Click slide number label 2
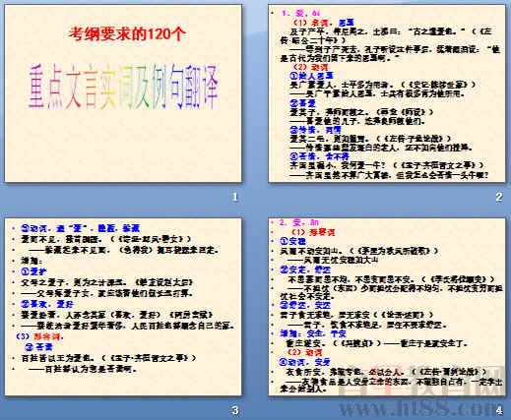Image resolution: width=511 pixels, height=420 pixels. [499, 197]
